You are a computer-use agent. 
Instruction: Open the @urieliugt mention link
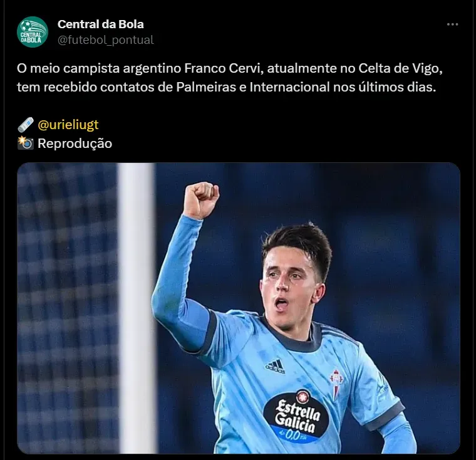[x=68, y=125]
